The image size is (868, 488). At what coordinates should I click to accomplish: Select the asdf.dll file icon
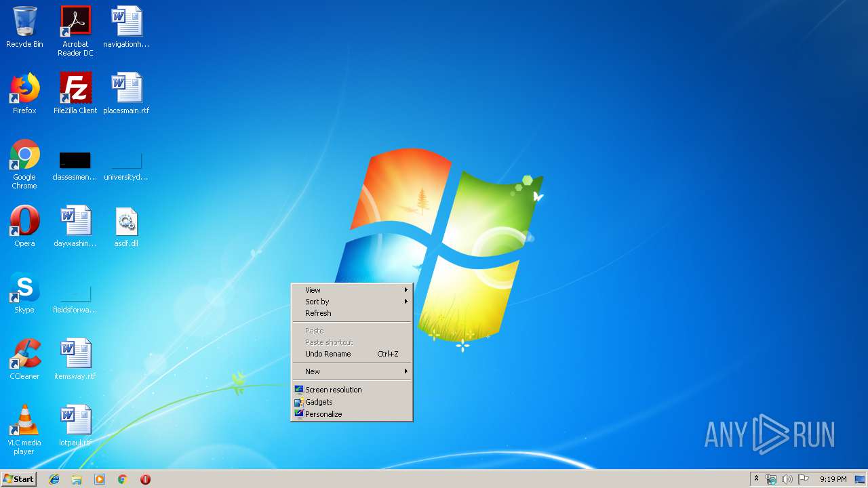[126, 226]
